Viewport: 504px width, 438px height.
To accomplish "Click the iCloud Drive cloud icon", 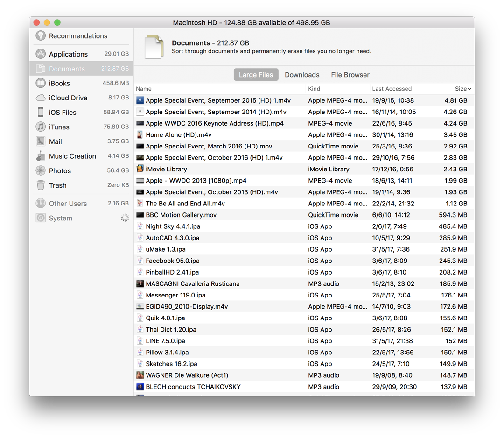I will 41,98.
